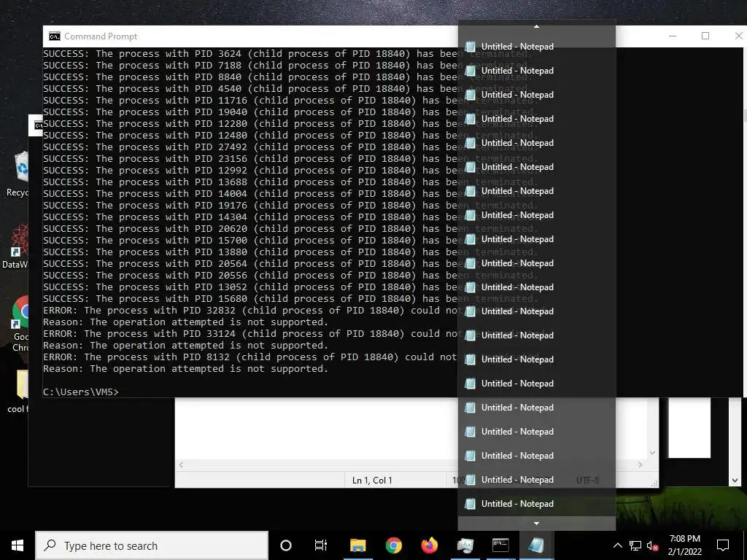This screenshot has height=560, width=747.
Task: Launch Google Chrome from the taskbar
Action: (x=393, y=545)
